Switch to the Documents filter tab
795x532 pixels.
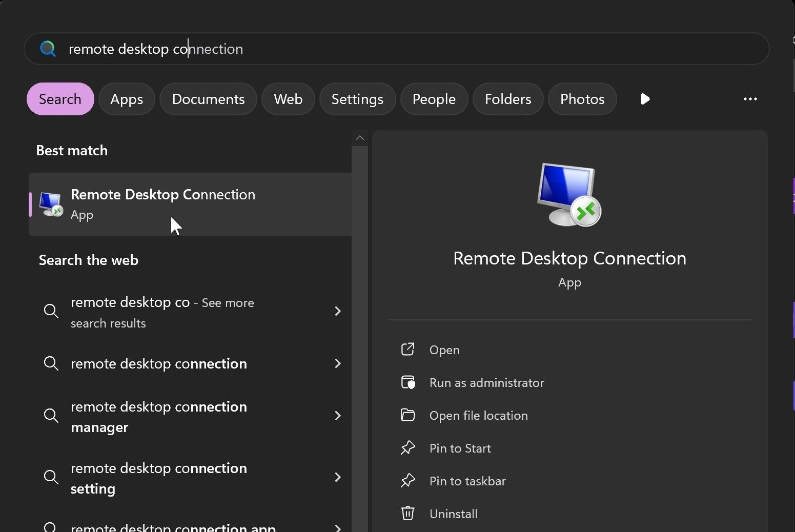(208, 99)
